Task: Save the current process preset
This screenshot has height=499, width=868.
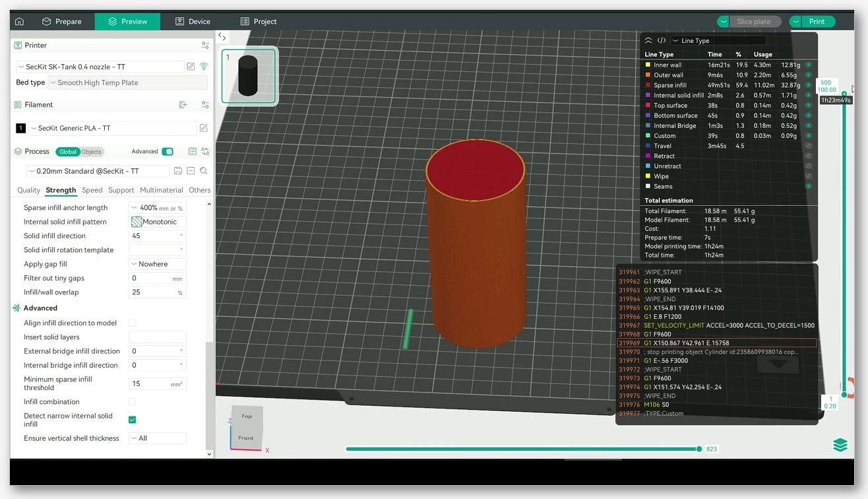Action: coord(178,171)
